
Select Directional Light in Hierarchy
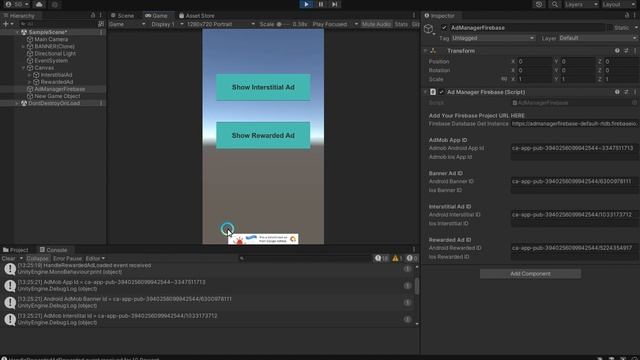click(55, 53)
